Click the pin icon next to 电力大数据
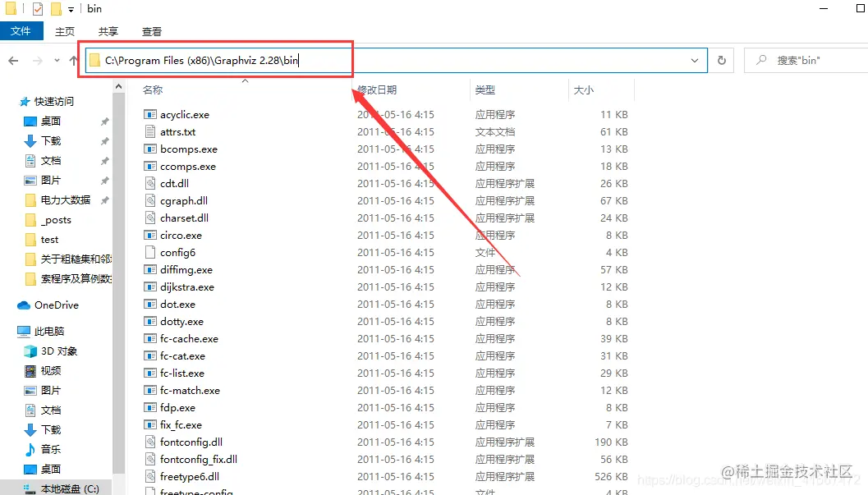 click(104, 200)
